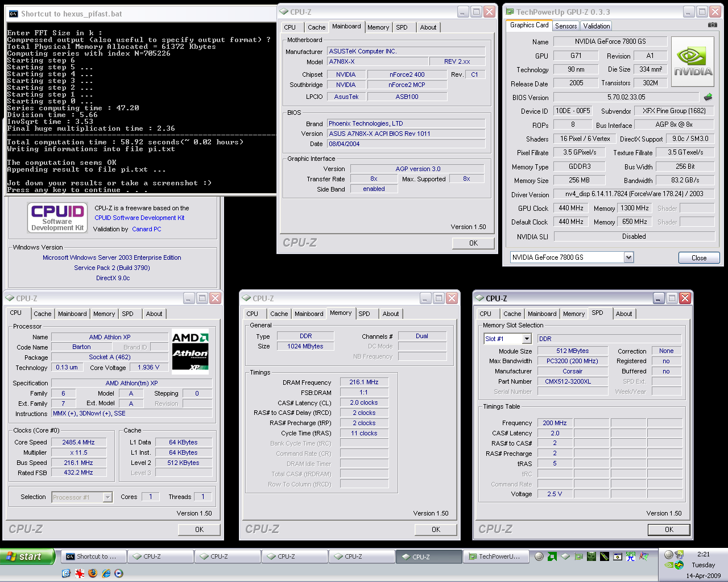Open the Mainboard tab in the CPU-Z Athlon XP window

[x=73, y=314]
